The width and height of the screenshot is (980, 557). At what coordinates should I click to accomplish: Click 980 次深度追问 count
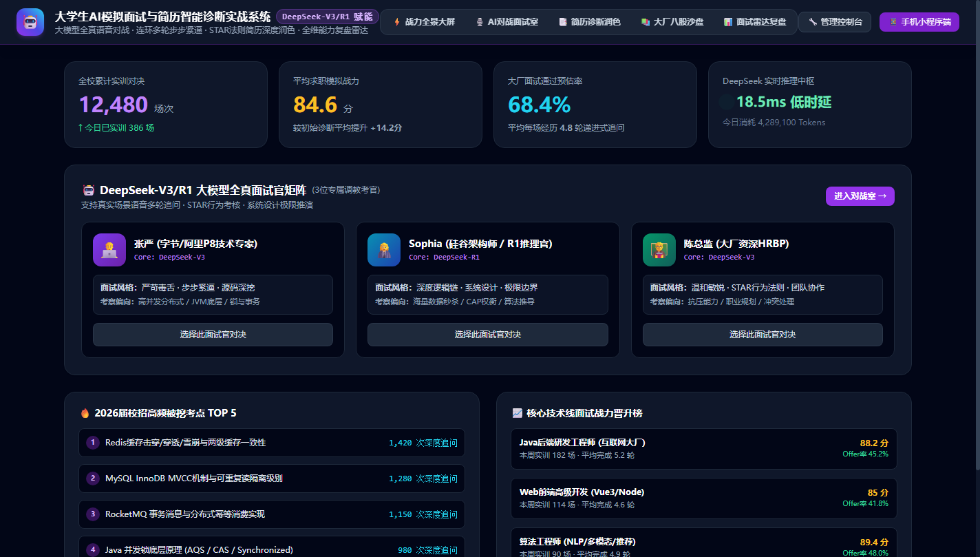click(427, 551)
